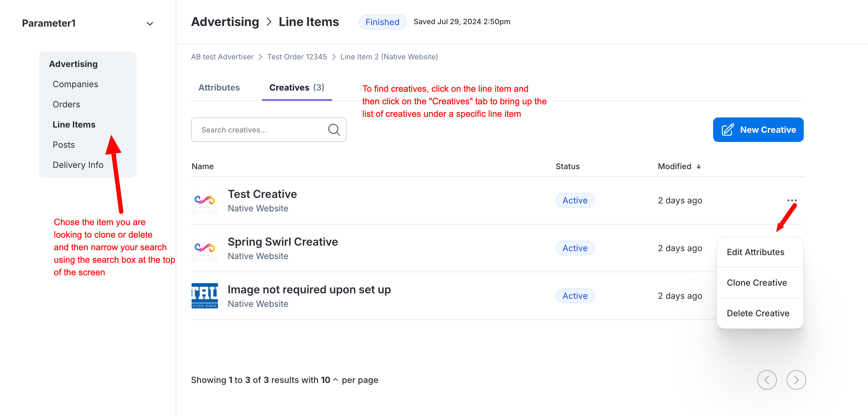
Task: Open AB test Advertiser breadcrumb link
Action: coord(222,57)
